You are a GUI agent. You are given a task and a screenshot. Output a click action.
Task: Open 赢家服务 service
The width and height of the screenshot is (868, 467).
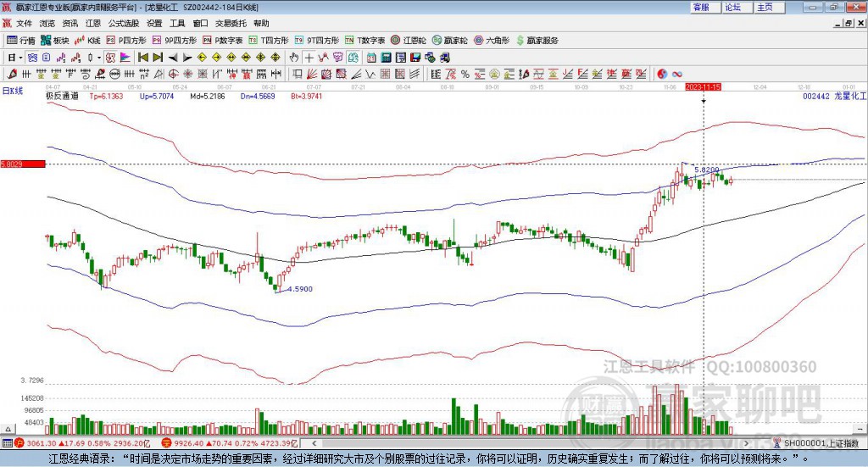point(537,41)
